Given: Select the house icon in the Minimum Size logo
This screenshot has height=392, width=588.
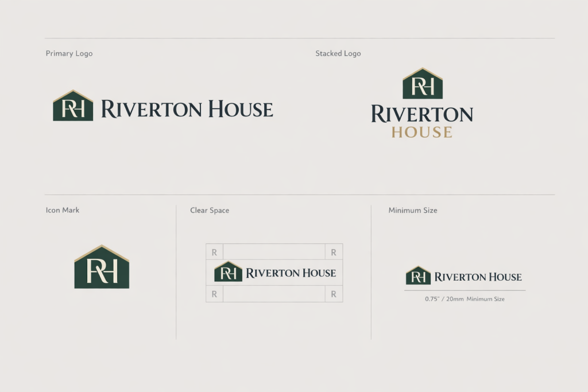Looking at the screenshot, I should 418,276.
